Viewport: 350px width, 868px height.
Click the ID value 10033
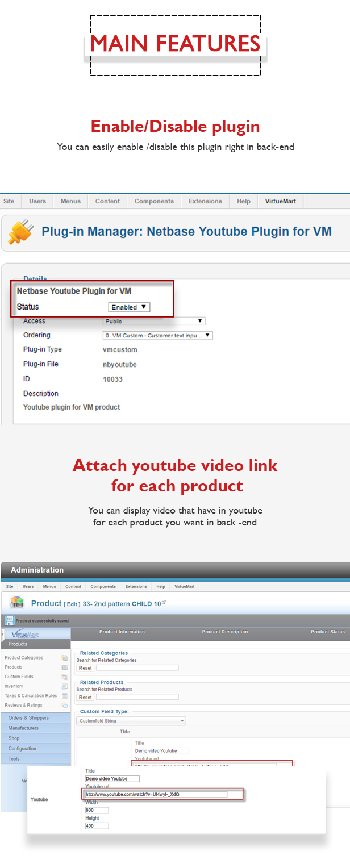(113, 379)
